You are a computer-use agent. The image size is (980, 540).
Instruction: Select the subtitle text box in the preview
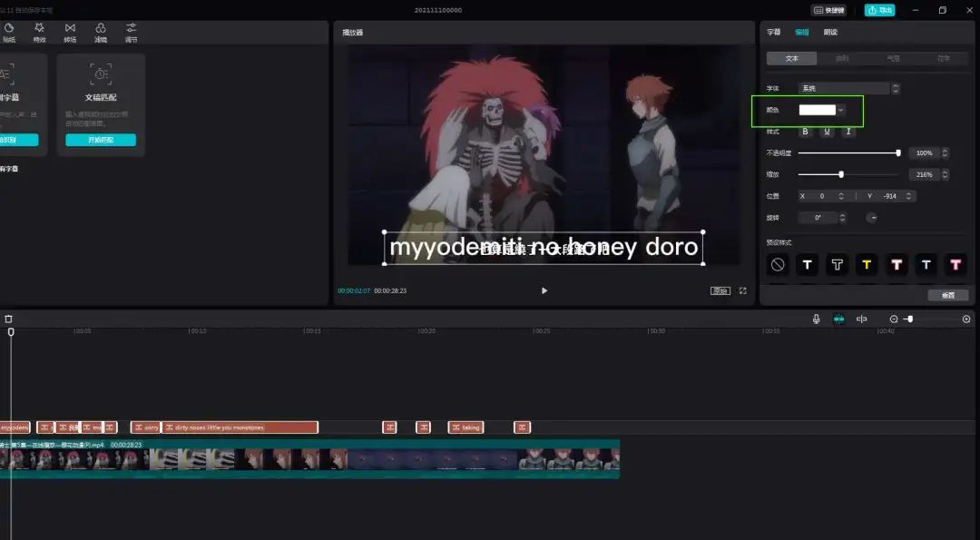point(544,248)
